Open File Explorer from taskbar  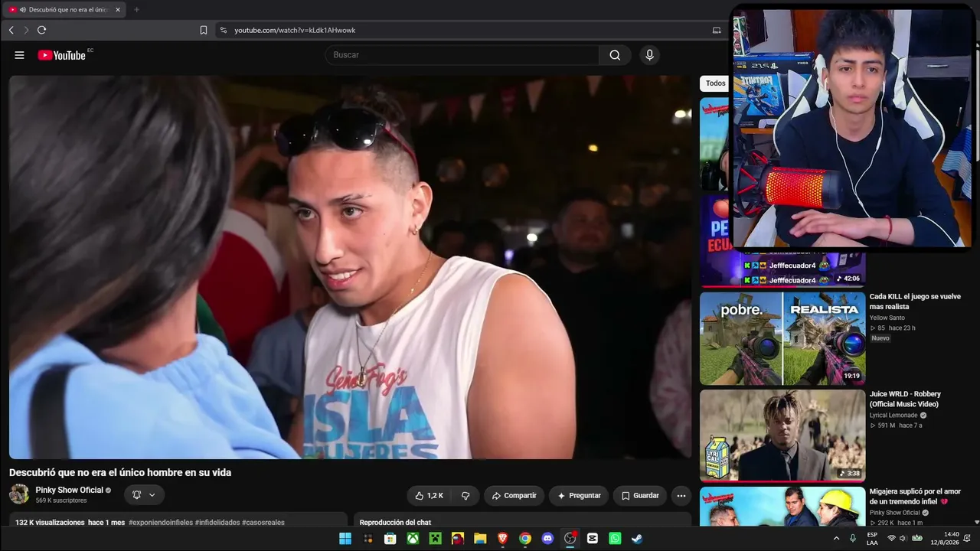[480, 539]
